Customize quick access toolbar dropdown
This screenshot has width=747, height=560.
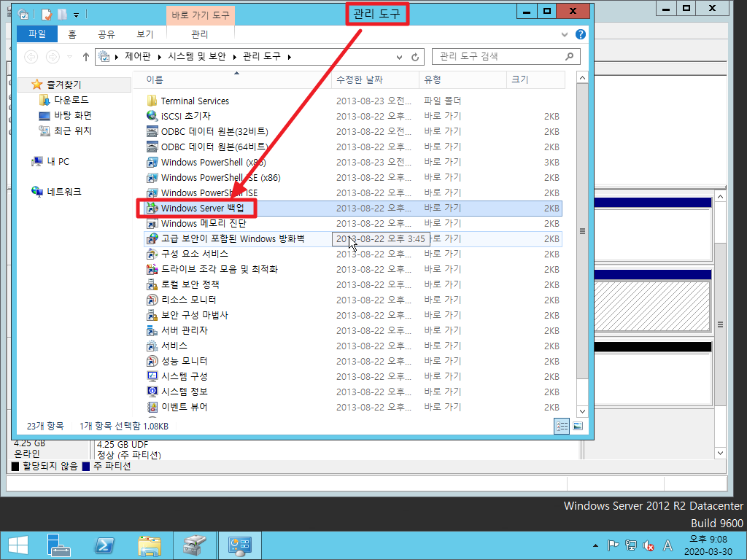pos(76,15)
